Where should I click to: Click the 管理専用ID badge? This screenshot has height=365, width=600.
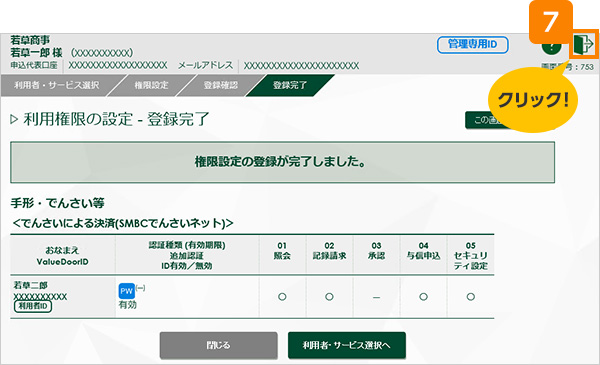coord(473,45)
